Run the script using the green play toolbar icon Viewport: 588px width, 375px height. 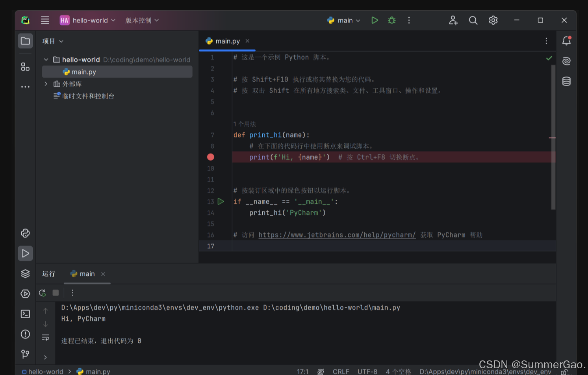(x=375, y=20)
